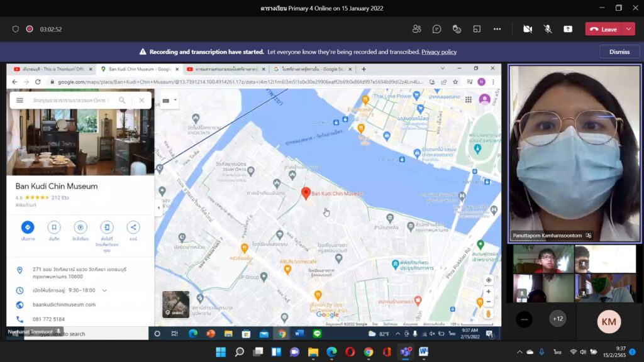Expand the opening hours 9:30–18:00
This screenshot has width=644, height=362.
click(104, 290)
